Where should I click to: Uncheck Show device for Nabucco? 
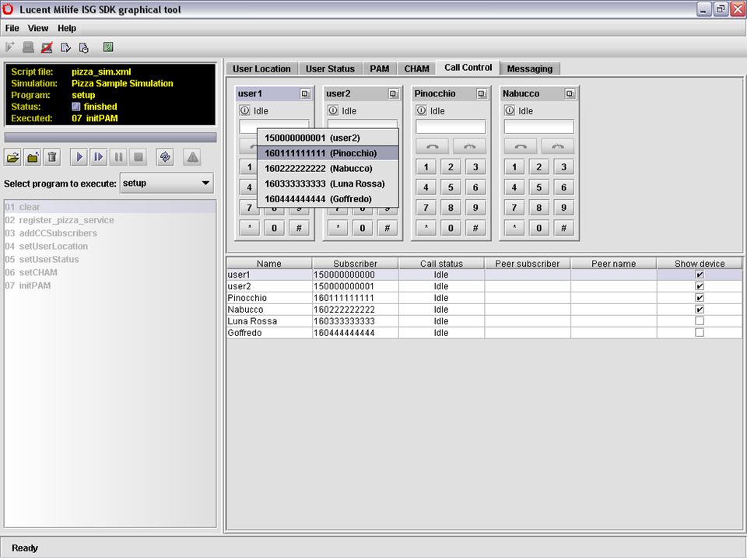(x=700, y=310)
